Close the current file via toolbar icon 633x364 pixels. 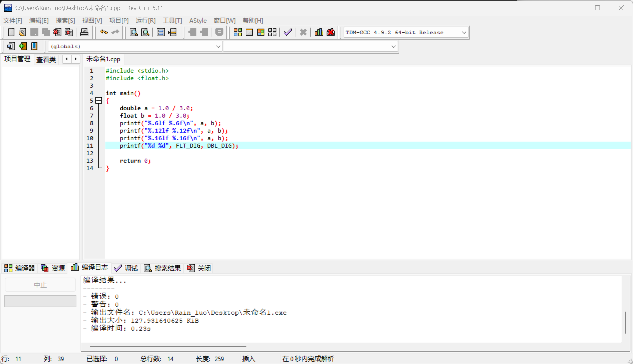(x=57, y=32)
